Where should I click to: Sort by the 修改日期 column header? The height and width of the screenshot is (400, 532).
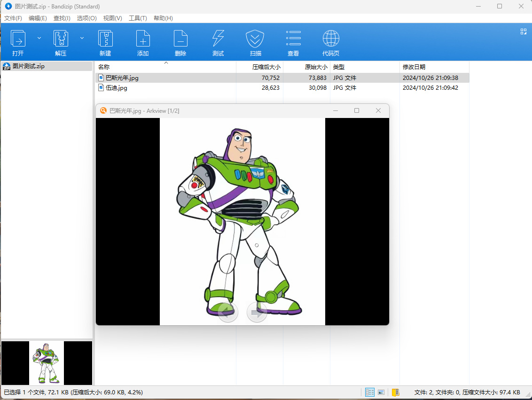click(x=434, y=67)
